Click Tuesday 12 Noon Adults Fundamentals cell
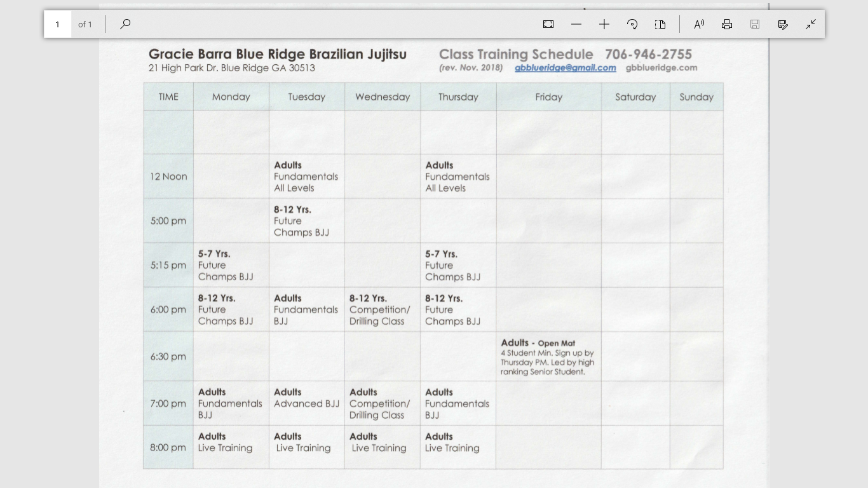The width and height of the screenshot is (868, 488). tap(307, 177)
